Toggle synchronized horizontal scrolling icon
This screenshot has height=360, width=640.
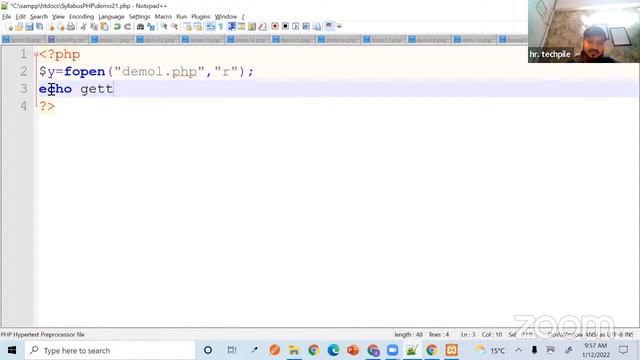tap(198, 27)
